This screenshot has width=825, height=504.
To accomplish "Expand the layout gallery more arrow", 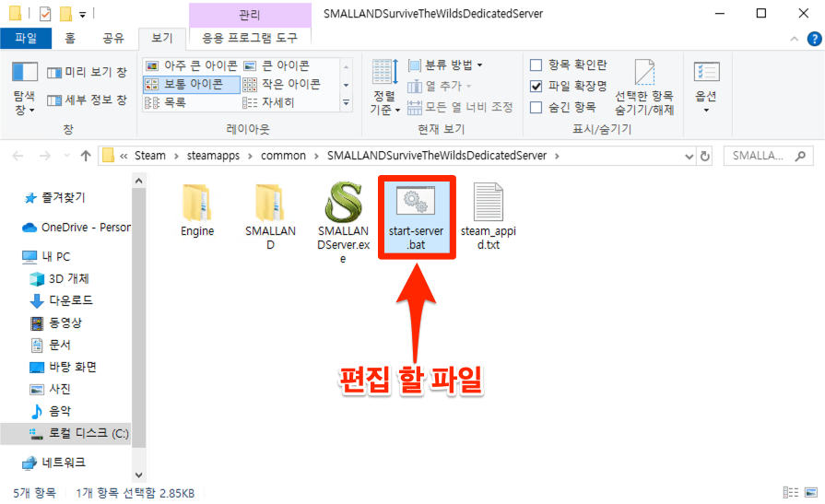I will pyautogui.click(x=347, y=103).
